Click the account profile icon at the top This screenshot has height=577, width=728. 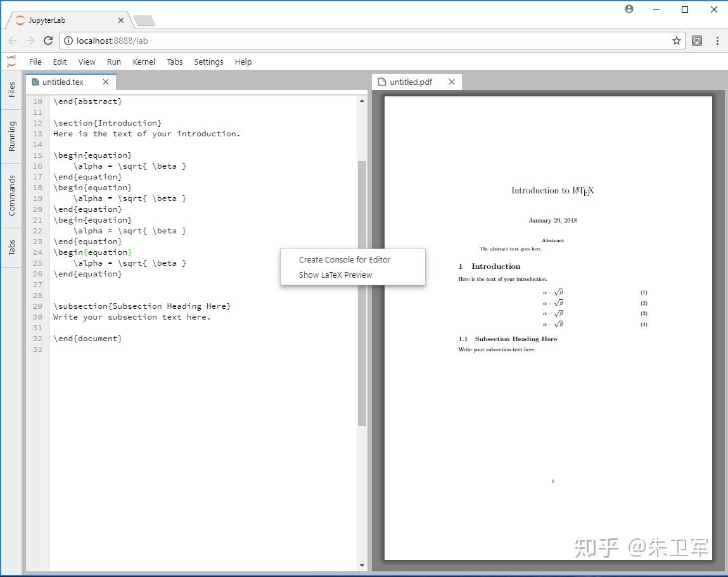point(629,9)
